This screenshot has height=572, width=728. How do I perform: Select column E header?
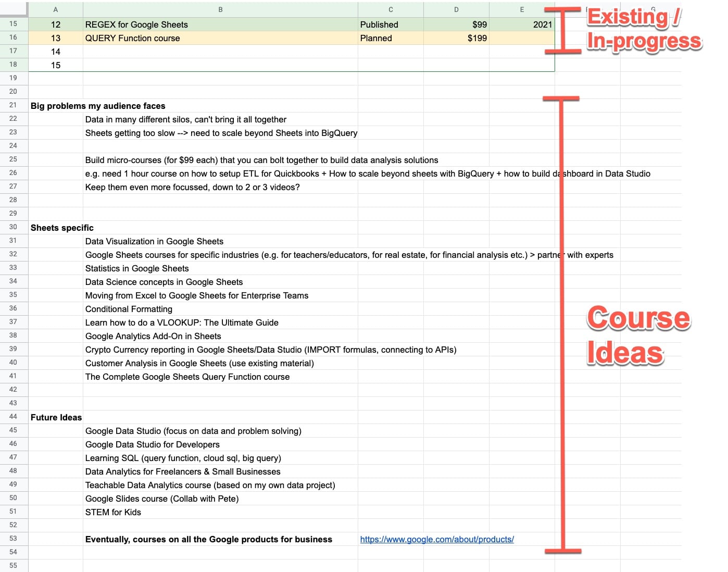click(x=522, y=9)
